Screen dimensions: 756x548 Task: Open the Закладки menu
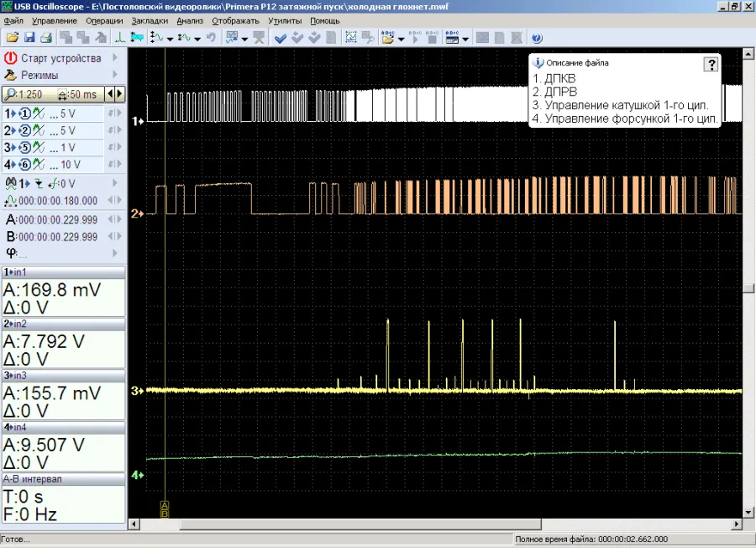click(150, 21)
